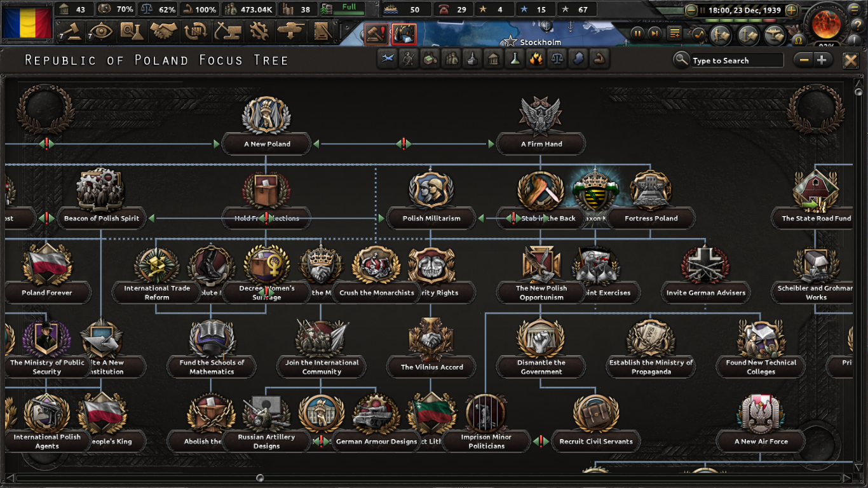Toggle the balance scales focus filter

point(557,59)
